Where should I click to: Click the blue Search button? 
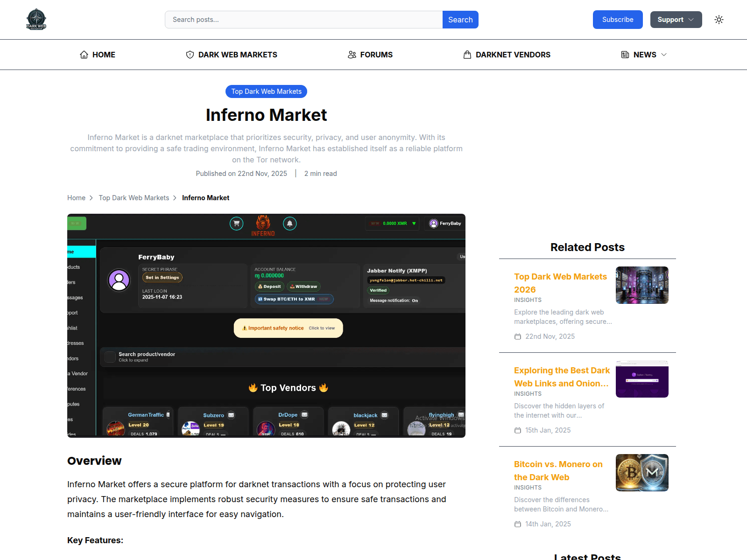tap(460, 20)
